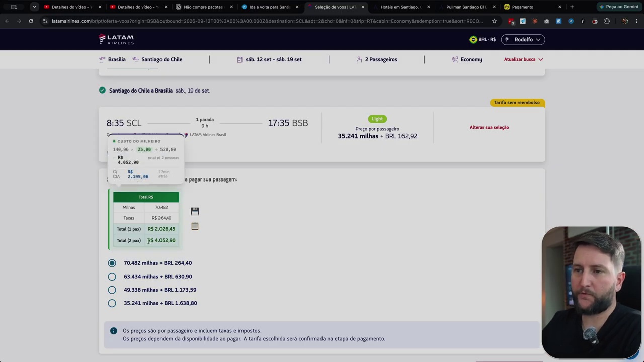Click the Brazil flag currency icon
644x362 pixels.
point(473,39)
